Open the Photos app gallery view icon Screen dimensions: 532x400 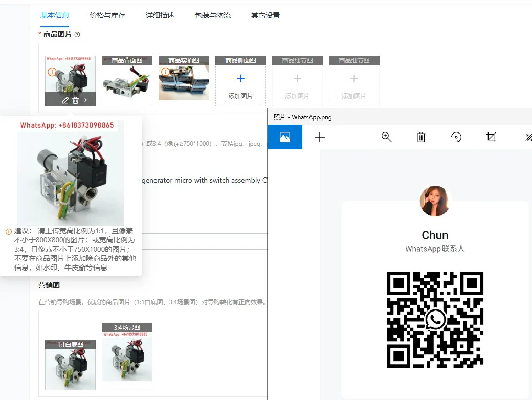pos(285,137)
